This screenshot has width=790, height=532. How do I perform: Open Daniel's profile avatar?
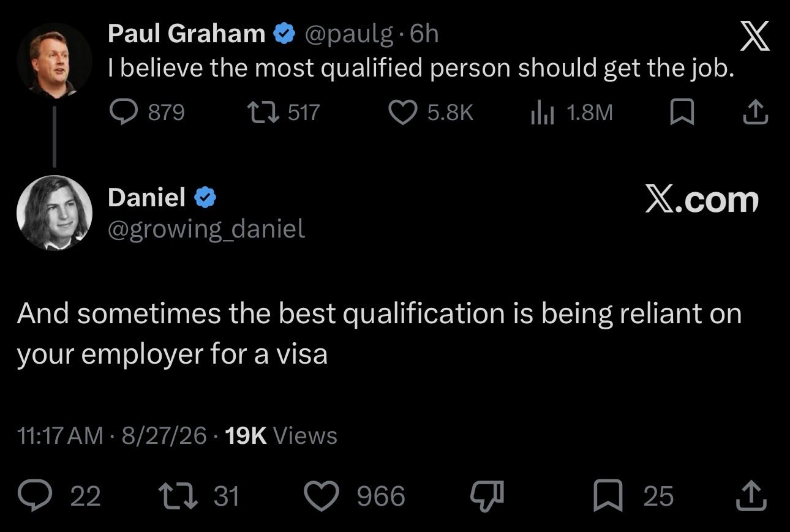55,212
